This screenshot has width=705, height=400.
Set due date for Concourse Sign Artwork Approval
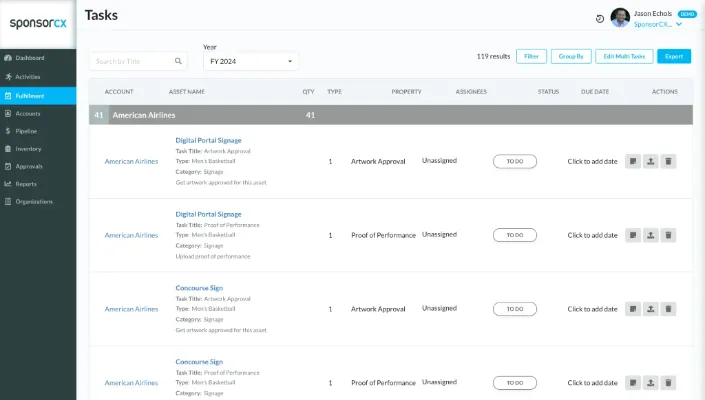click(592, 309)
